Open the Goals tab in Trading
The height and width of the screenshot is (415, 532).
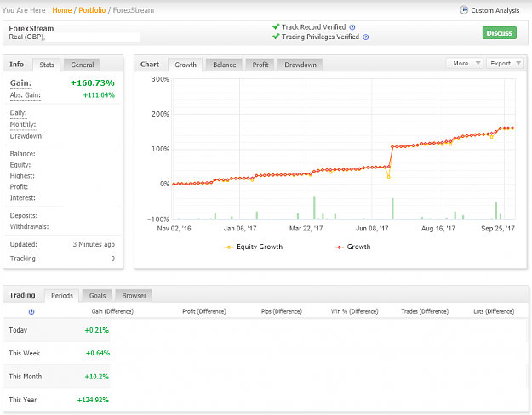(x=97, y=296)
